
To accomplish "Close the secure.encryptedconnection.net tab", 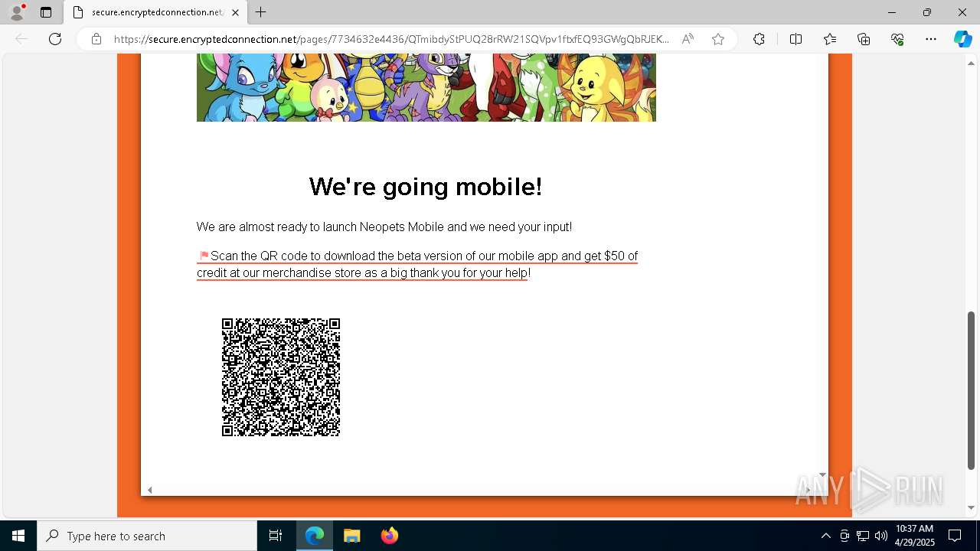I will 235,12.
